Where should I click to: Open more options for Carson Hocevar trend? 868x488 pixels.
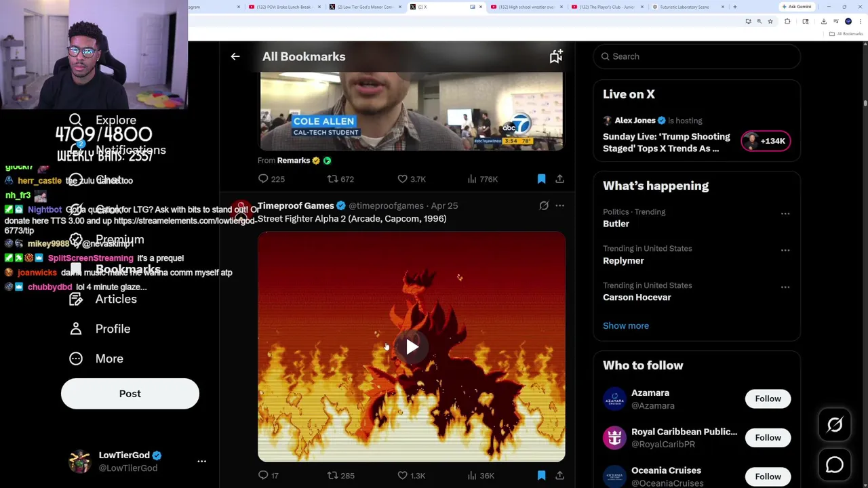(x=785, y=287)
